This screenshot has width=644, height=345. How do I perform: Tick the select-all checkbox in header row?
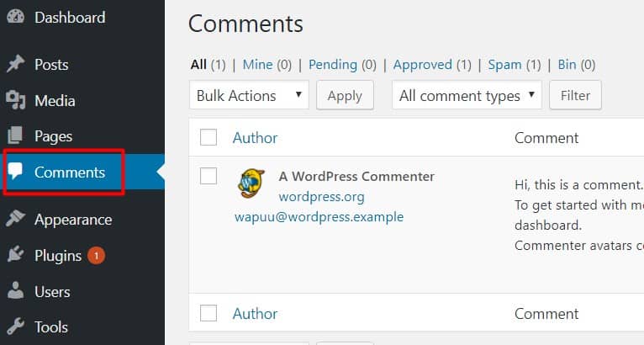tap(209, 137)
